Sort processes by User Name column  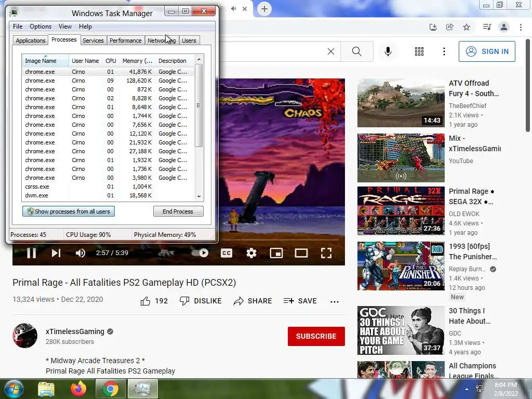point(86,61)
